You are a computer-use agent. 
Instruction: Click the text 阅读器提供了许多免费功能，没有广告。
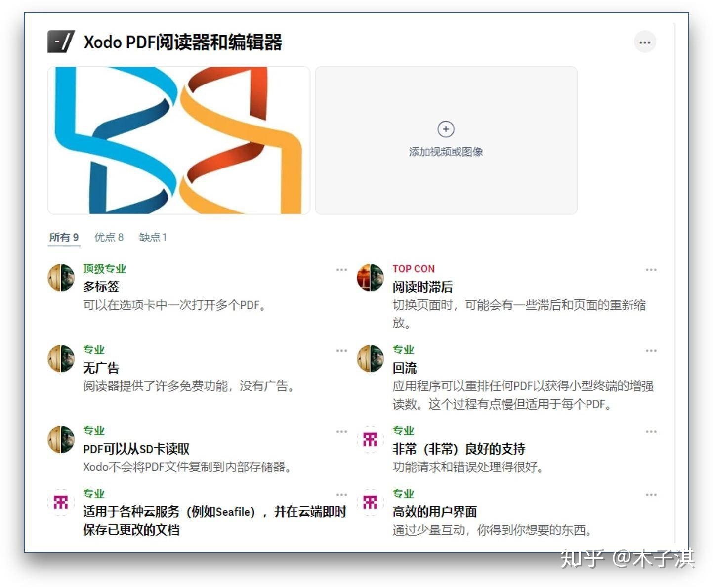tap(189, 386)
